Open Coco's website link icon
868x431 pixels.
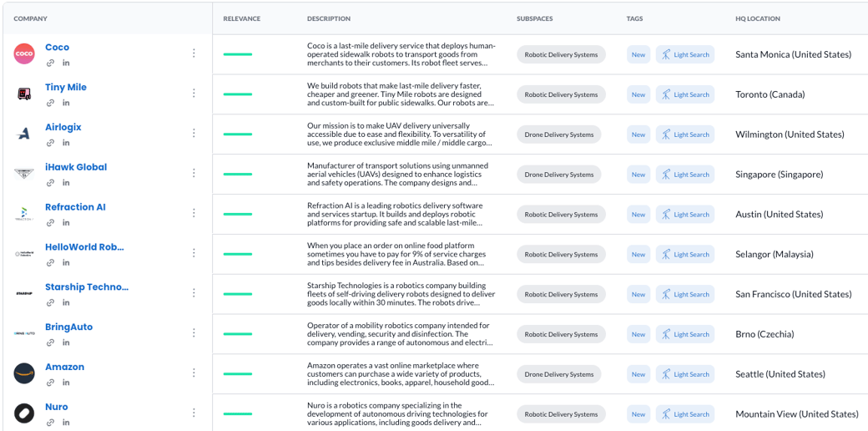pyautogui.click(x=50, y=63)
